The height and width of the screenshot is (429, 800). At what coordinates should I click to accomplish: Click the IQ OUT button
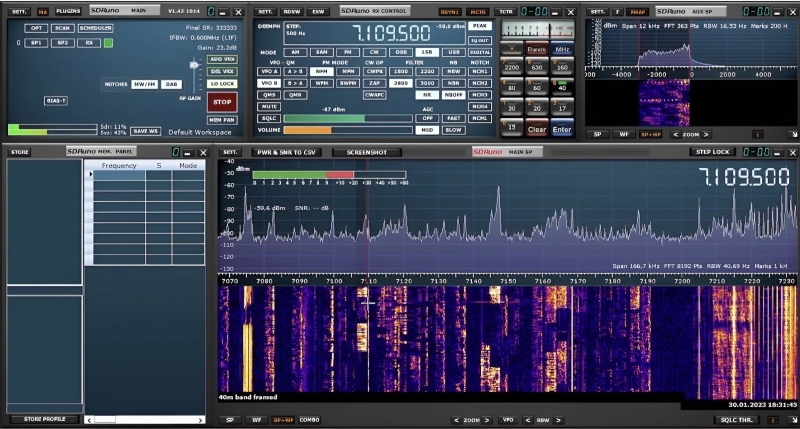(x=480, y=40)
